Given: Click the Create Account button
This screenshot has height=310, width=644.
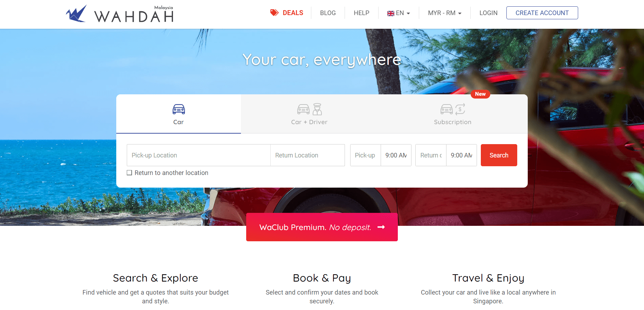Looking at the screenshot, I should [542, 13].
